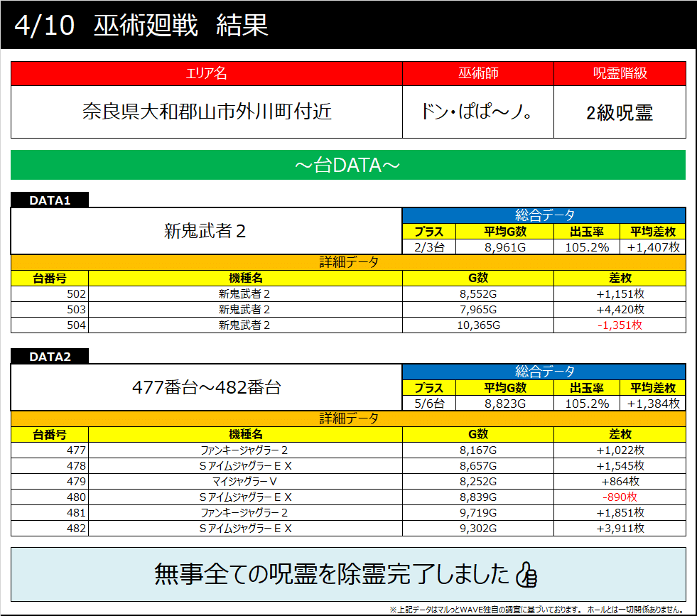Select machine number '478'

76,466
